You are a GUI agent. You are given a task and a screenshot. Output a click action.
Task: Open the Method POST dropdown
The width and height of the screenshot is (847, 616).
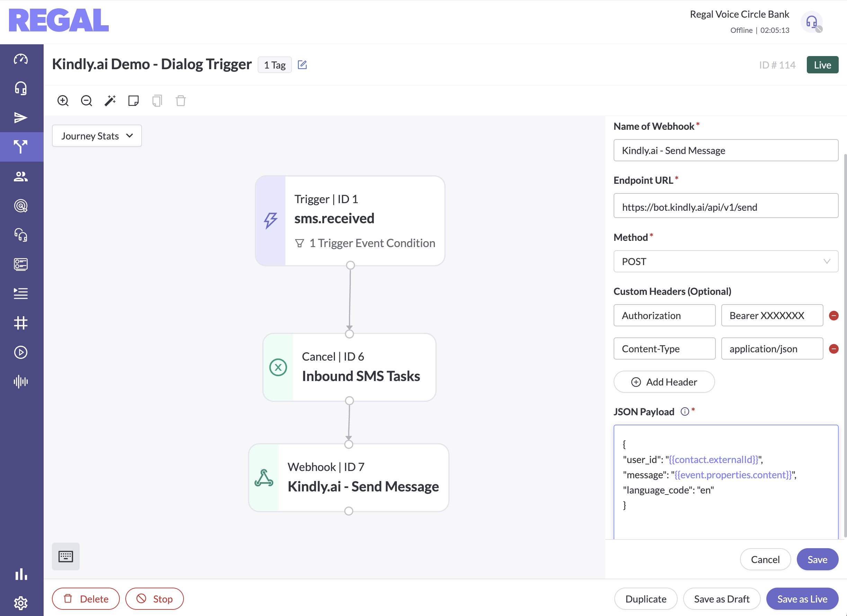pos(725,261)
